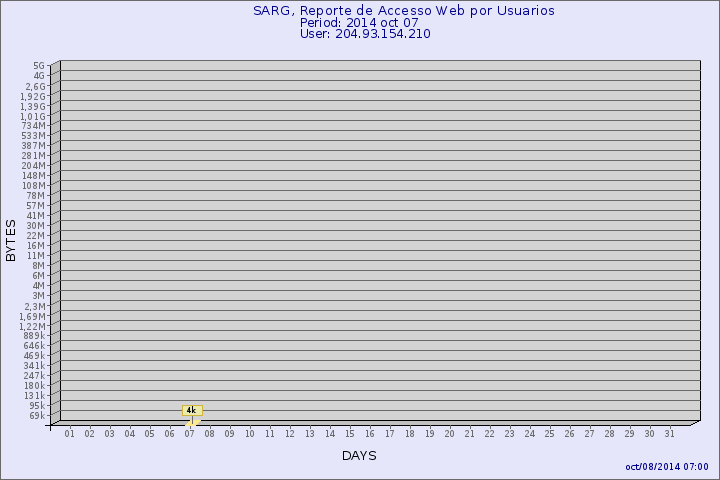Click day 25 on the x-axis
The width and height of the screenshot is (720, 480).
coord(550,433)
